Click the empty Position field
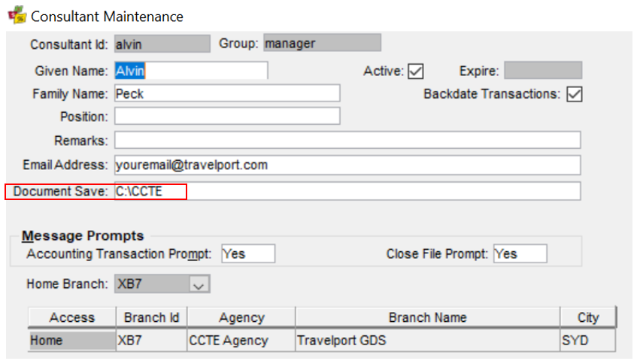This screenshot has width=637, height=364. point(227,116)
